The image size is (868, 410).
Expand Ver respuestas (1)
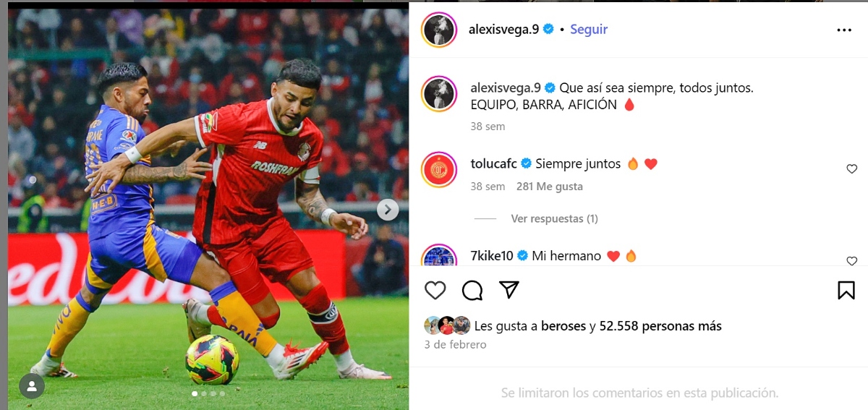554,218
